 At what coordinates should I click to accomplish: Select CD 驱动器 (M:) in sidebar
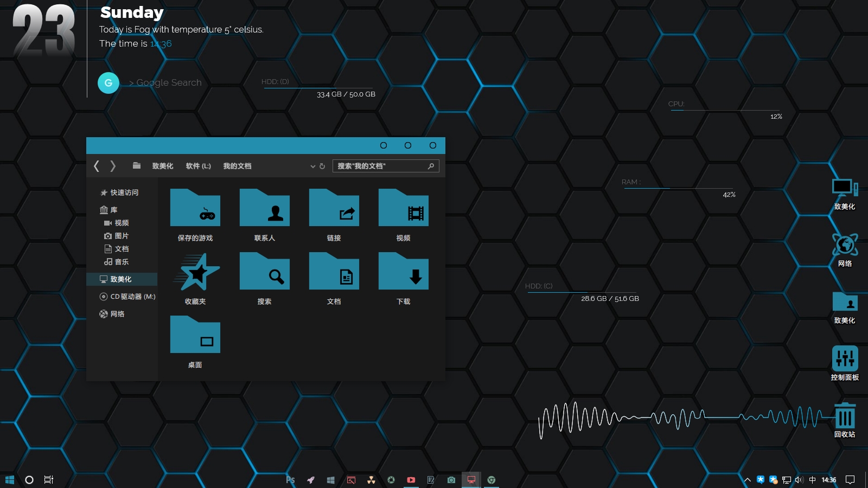coord(127,297)
